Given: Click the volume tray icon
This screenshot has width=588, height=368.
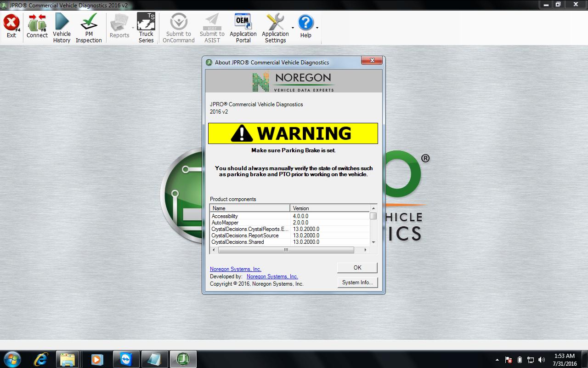Looking at the screenshot, I should pyautogui.click(x=542, y=360).
